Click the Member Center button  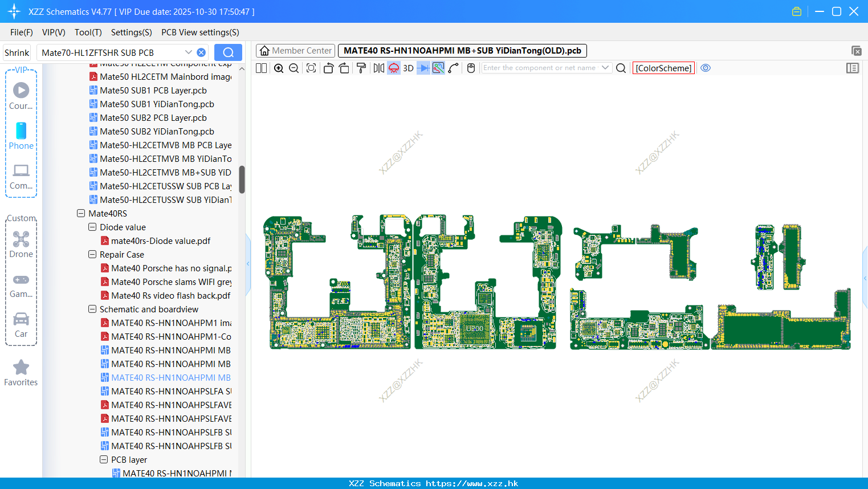(295, 51)
